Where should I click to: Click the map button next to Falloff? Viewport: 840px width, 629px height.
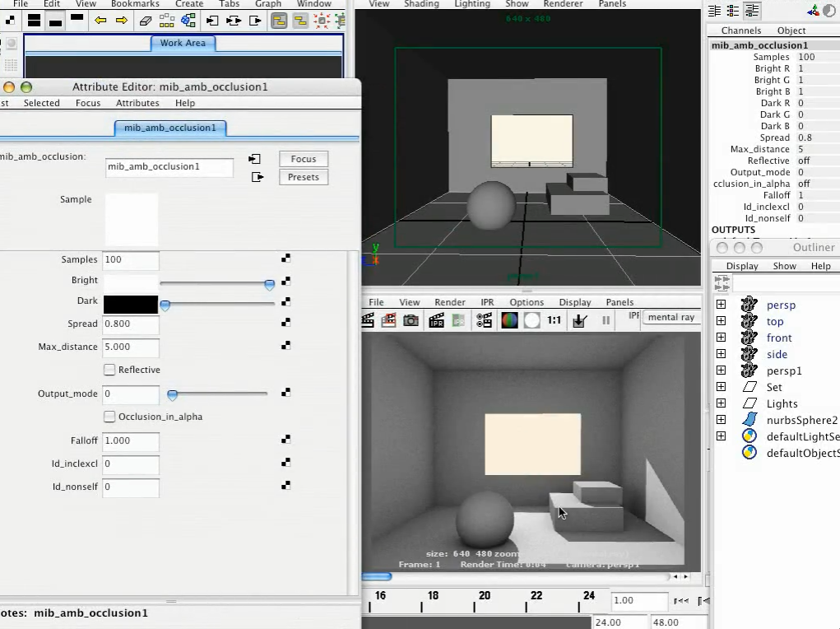[x=285, y=439]
